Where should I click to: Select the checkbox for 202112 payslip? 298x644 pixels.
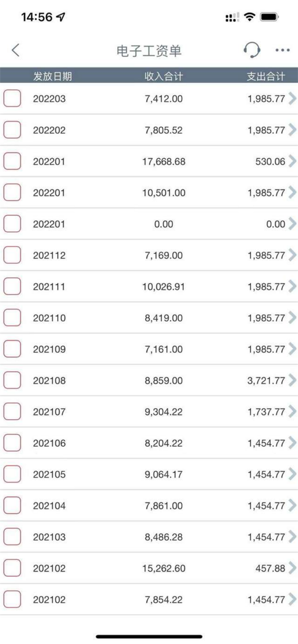coord(12,255)
